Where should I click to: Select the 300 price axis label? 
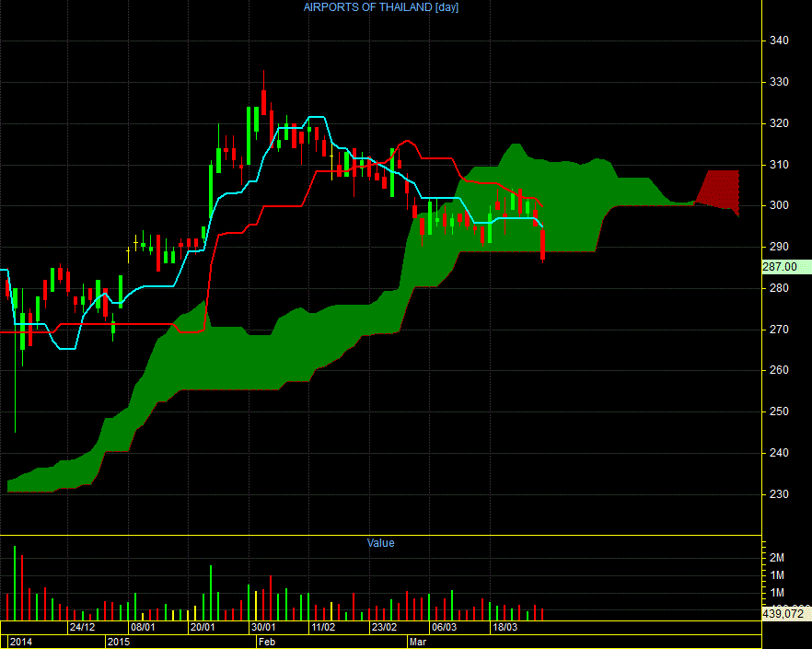779,205
